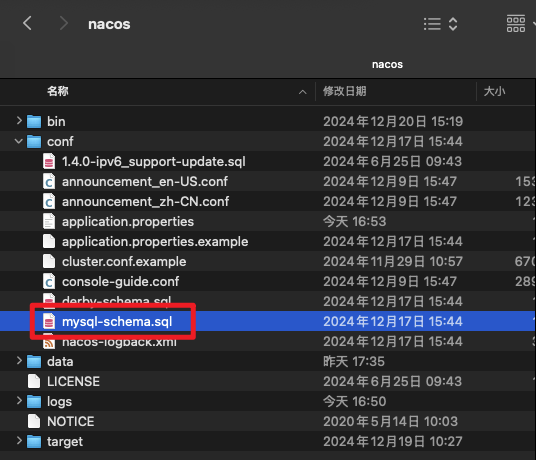Expand the data folder
The width and height of the screenshot is (536, 460).
pyautogui.click(x=19, y=361)
